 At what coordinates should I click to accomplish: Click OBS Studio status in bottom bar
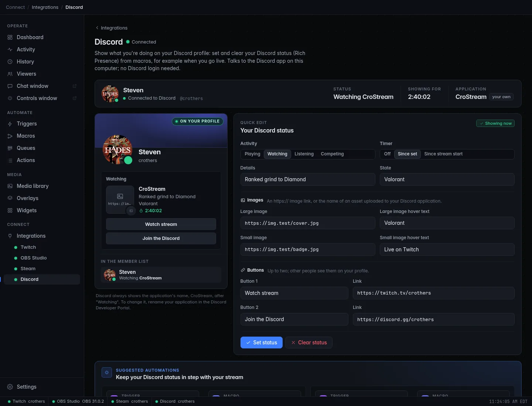(x=78, y=401)
